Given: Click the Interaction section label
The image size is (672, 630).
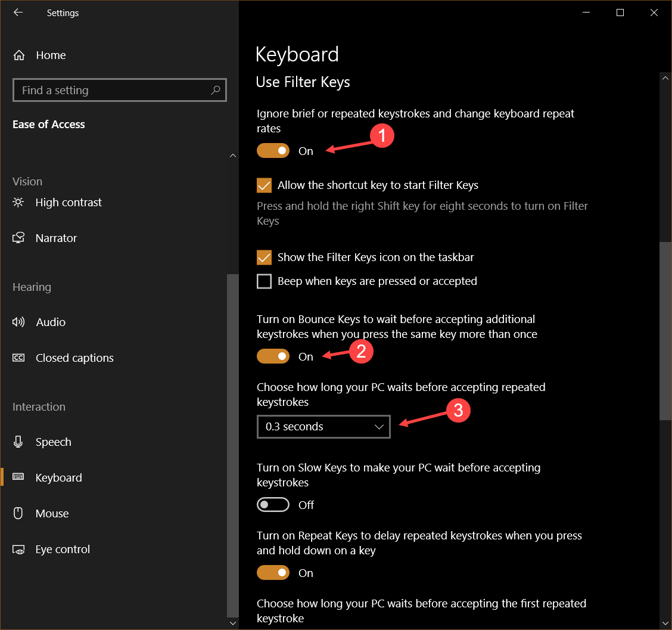Looking at the screenshot, I should [x=39, y=406].
